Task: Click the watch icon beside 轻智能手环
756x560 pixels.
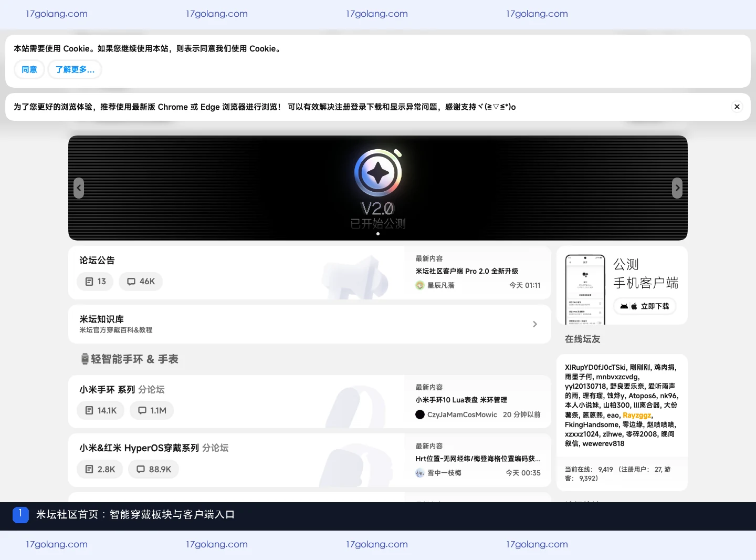Action: pos(85,359)
